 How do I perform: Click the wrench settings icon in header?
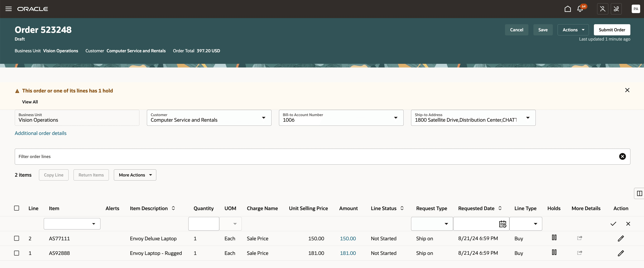(x=616, y=9)
